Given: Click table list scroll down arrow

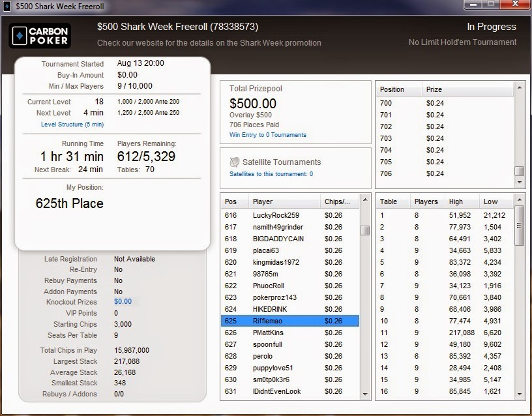Looking at the screenshot, I should tap(520, 394).
